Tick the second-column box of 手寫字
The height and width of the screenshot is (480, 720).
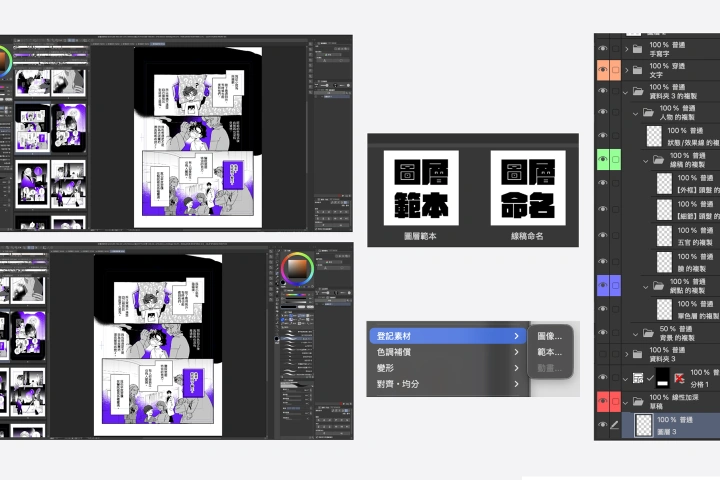coord(615,49)
